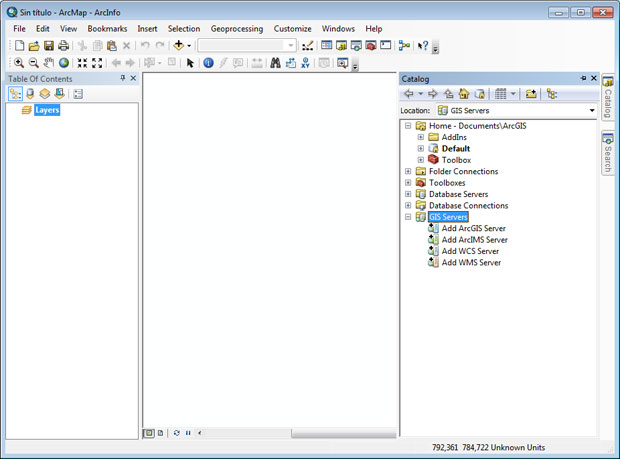The width and height of the screenshot is (620, 459).
Task: Open the Catalog view mode dropdown arrow
Action: 513,94
